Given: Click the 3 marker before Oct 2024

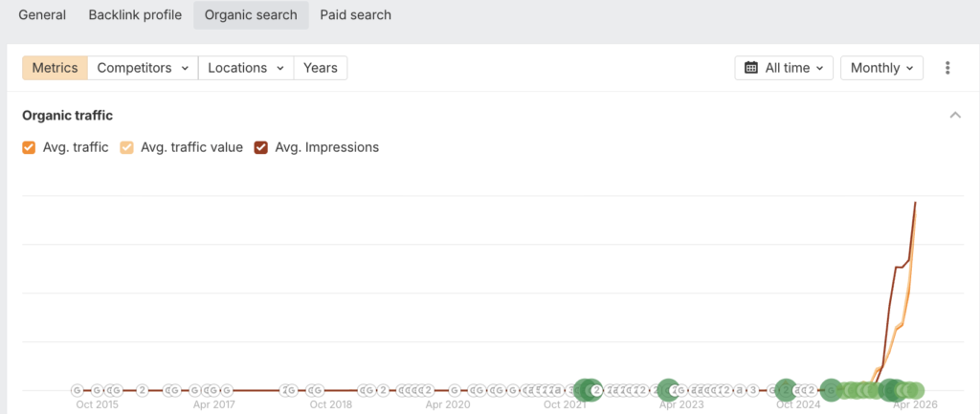Looking at the screenshot, I should coord(753,390).
